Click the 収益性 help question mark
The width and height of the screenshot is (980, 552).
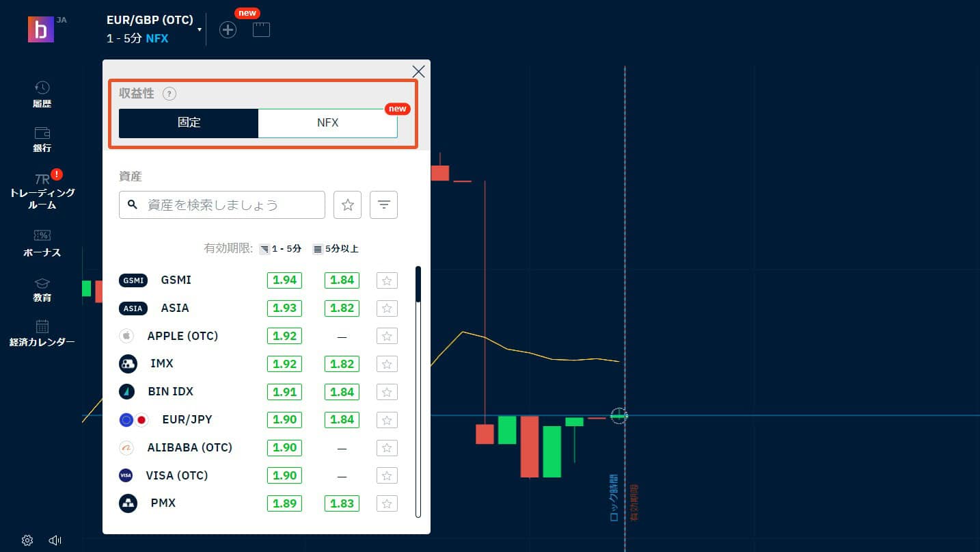(169, 94)
